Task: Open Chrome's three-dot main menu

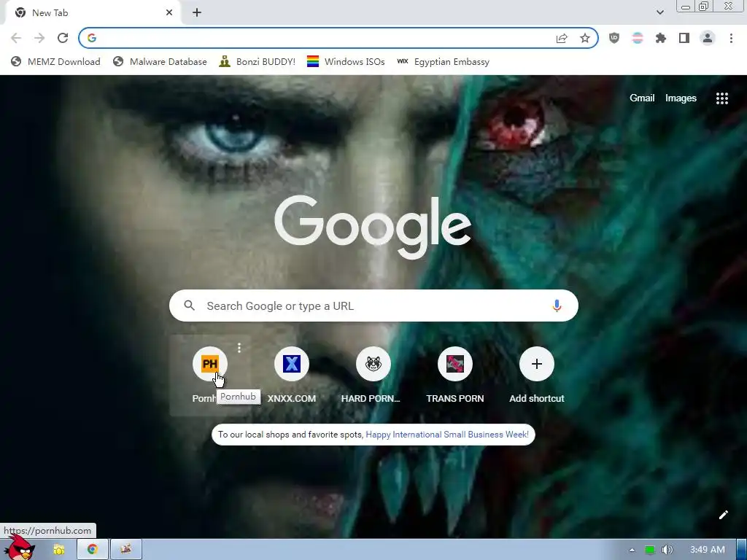Action: (x=731, y=38)
